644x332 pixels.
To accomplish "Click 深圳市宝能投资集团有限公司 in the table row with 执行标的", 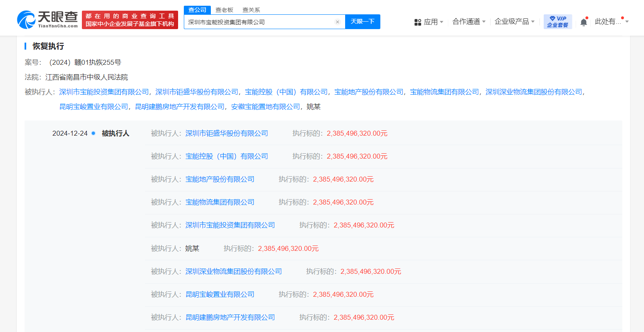I will pos(230,225).
